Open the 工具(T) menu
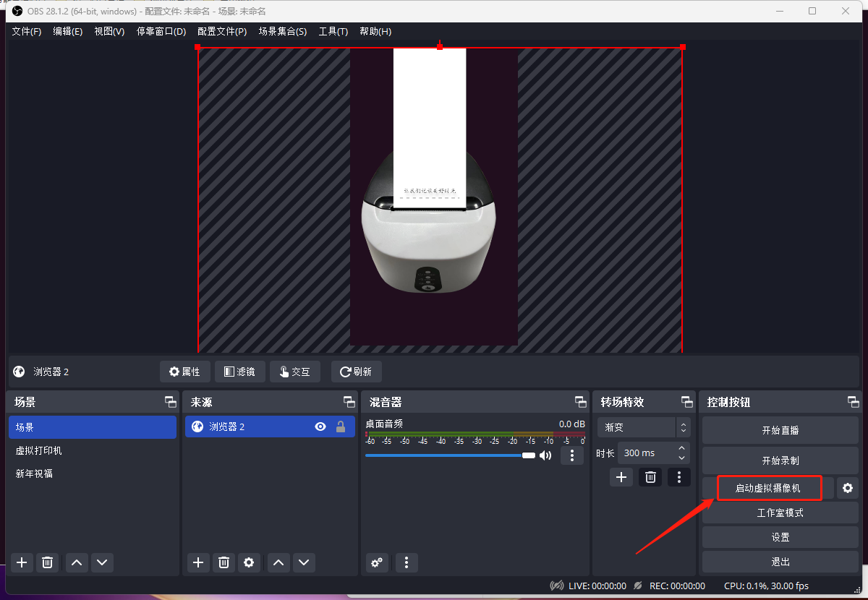This screenshot has width=868, height=600. tap(333, 32)
